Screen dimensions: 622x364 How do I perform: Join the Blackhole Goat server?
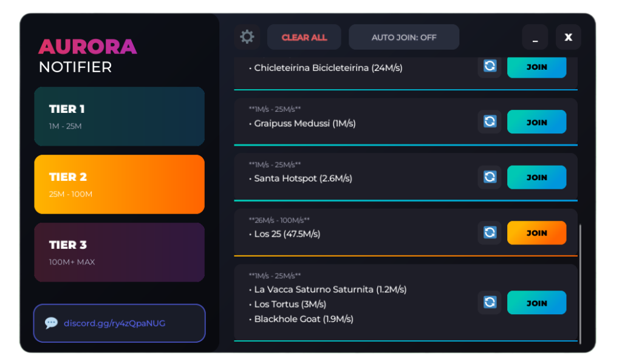pos(536,302)
